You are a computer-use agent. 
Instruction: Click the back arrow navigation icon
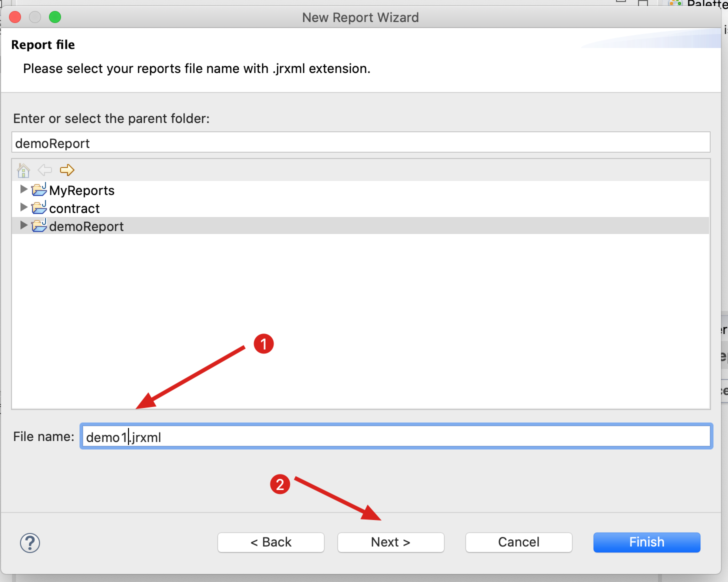coord(44,170)
